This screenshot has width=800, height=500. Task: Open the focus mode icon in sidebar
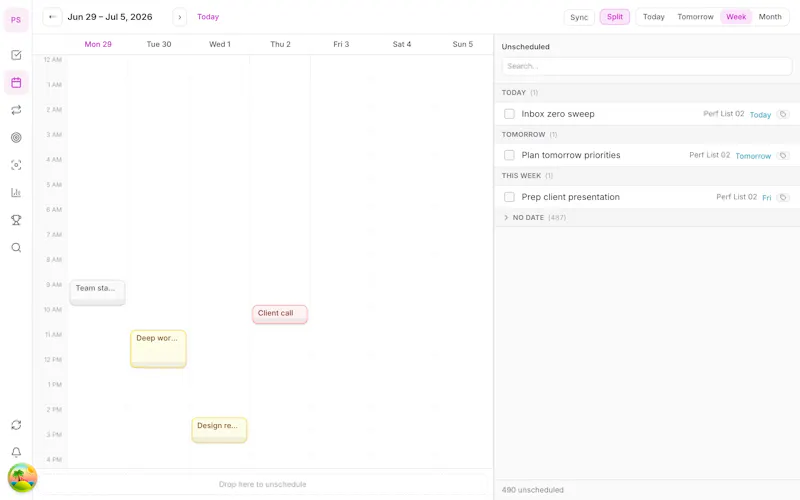(16, 165)
